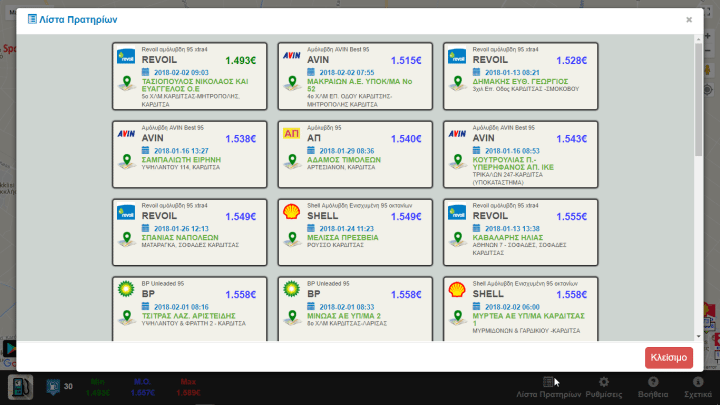Screen dimensions: 720x405
Task: Click BP logo of ΜΙΝΩΑΣ ΑΕ ΥΠ/ΜΑ 2 card
Action: tap(292, 289)
